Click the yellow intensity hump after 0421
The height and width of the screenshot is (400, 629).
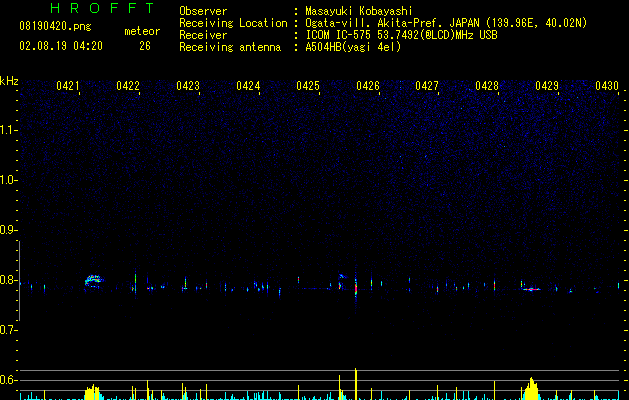(93, 392)
